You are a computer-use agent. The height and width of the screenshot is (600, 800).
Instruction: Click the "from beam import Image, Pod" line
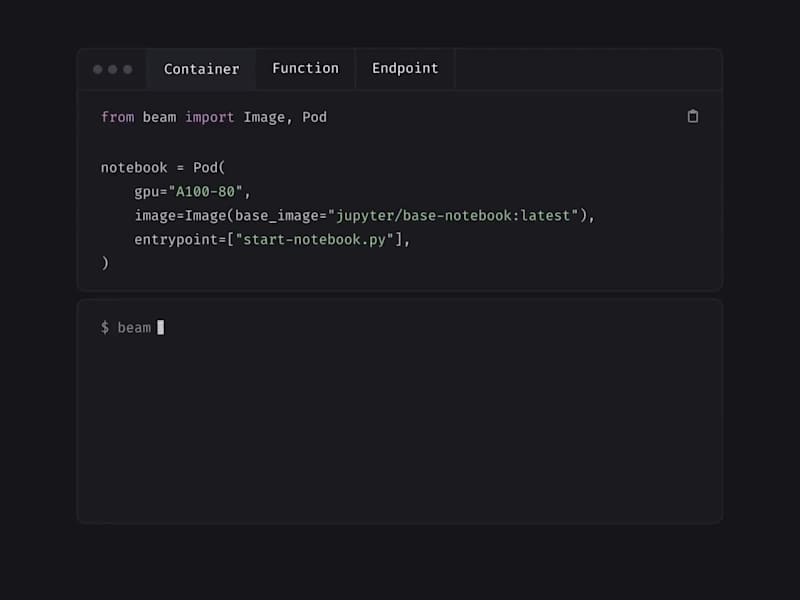pyautogui.click(x=214, y=117)
